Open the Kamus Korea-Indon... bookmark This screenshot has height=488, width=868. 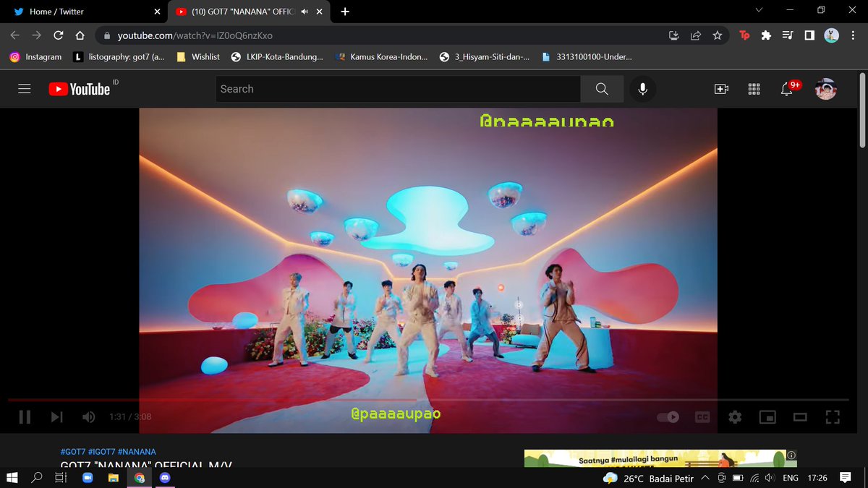click(382, 56)
